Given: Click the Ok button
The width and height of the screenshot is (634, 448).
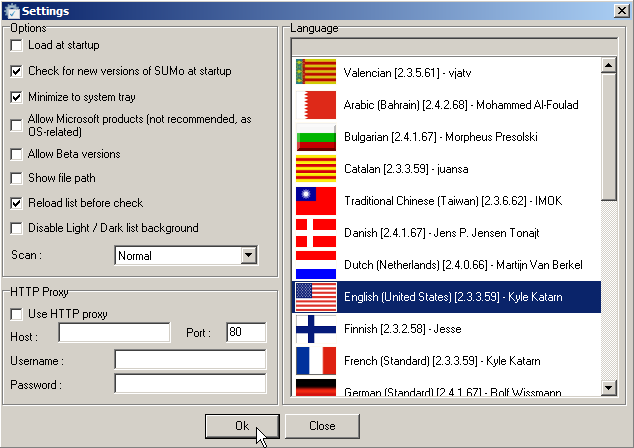Looking at the screenshot, I should coord(242,426).
